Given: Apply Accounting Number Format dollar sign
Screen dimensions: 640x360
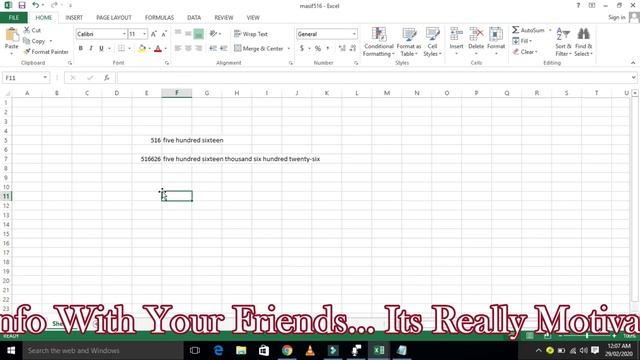Looking at the screenshot, I should pyautogui.click(x=302, y=48).
